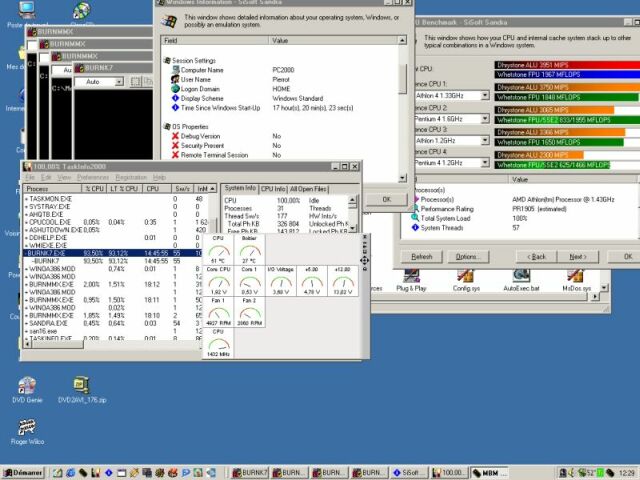The height and width of the screenshot is (480, 640).
Task: Open the Reference CPU 2 Pentium 4 1.6GHz dropdown
Action: pos(485,118)
